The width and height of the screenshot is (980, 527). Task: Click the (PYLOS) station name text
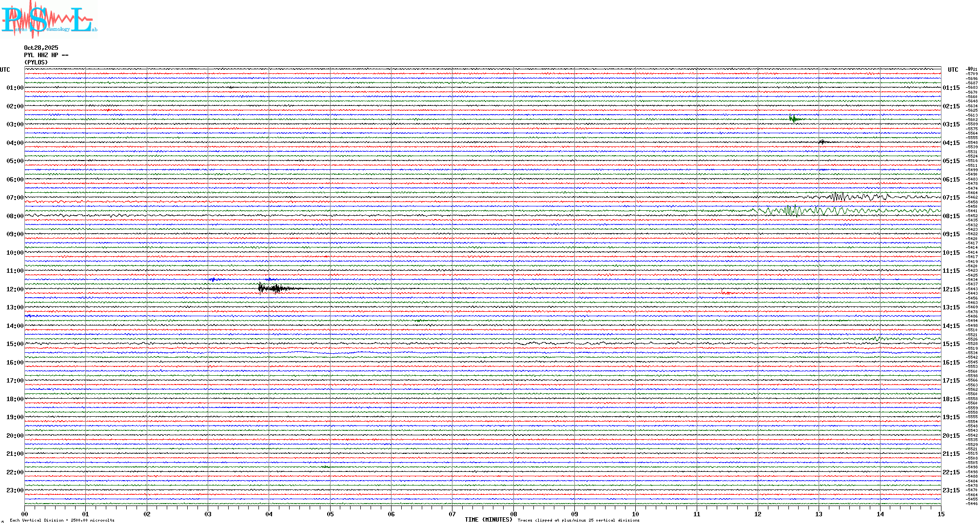click(x=36, y=62)
